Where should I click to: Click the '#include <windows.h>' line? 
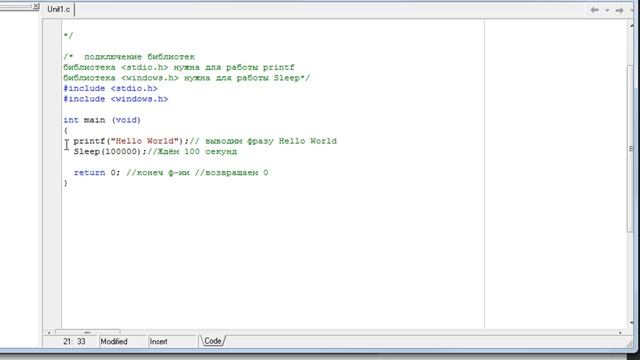point(116,99)
